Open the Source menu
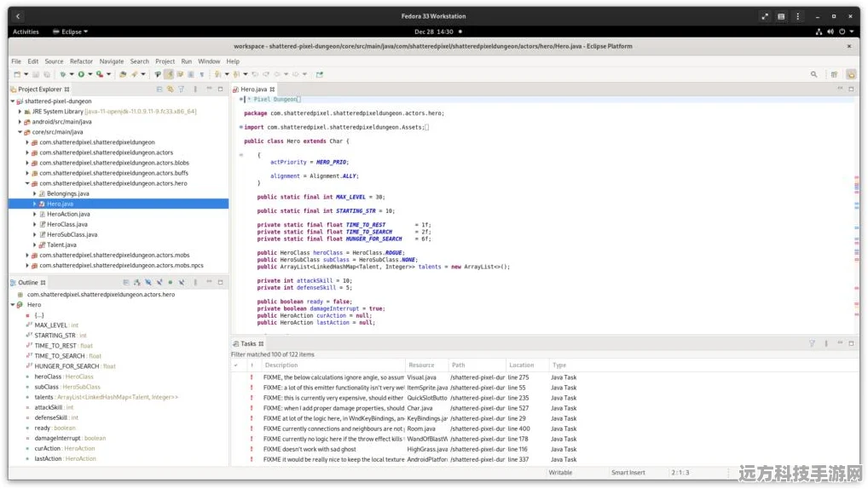868x489 pixels. click(x=54, y=61)
